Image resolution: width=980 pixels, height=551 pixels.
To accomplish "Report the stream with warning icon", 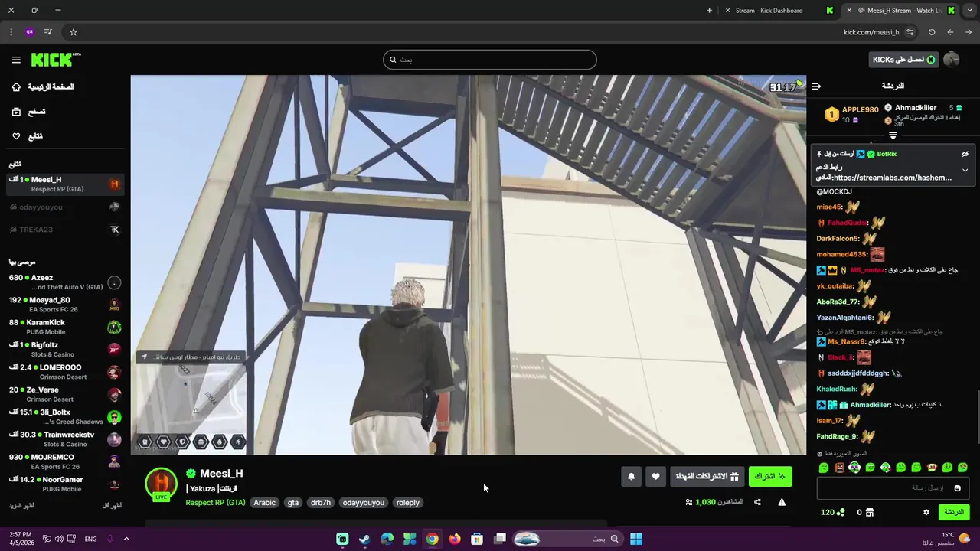I will pyautogui.click(x=782, y=502).
